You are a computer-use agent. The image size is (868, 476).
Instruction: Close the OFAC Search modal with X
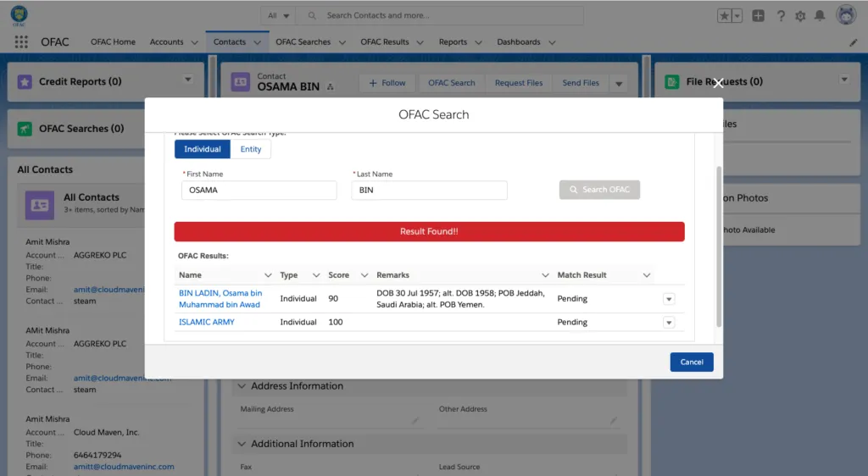tap(718, 83)
